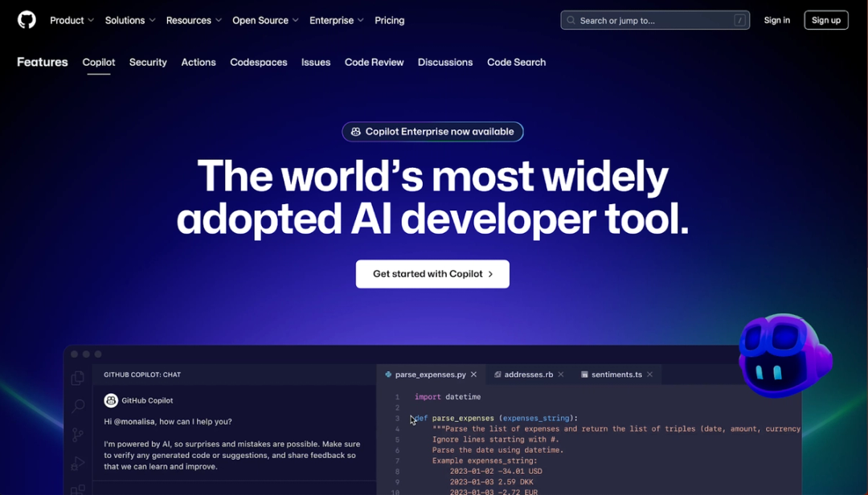Click the Explorer files icon in the editor sidebar
868x495 pixels.
pos(78,378)
